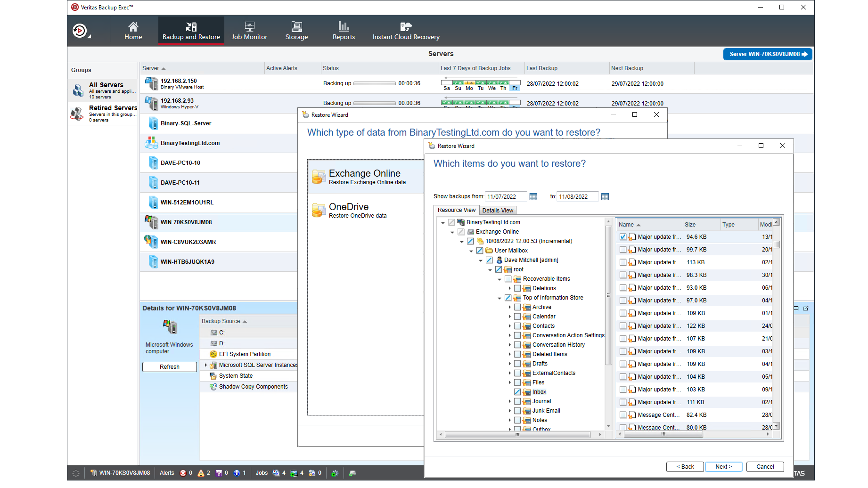The height and width of the screenshot is (488, 868).
Task: Open the Job Monitor view
Action: 249,30
